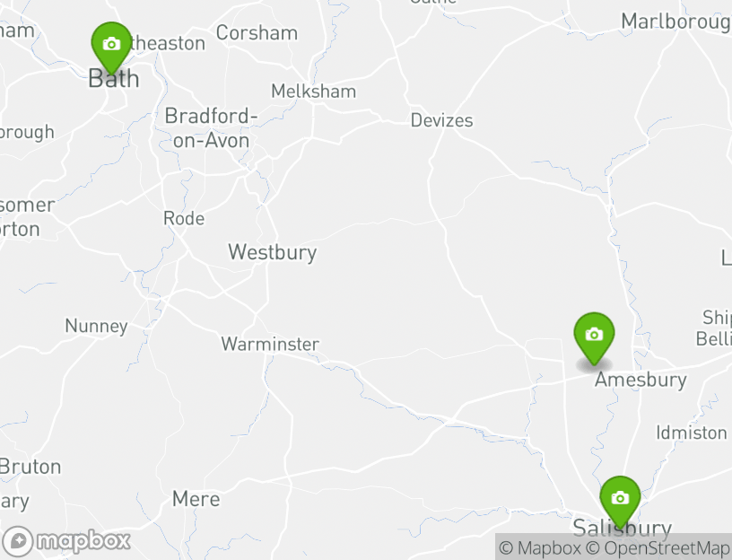Click the Mapbox logo
The height and width of the screenshot is (560, 732).
(65, 541)
